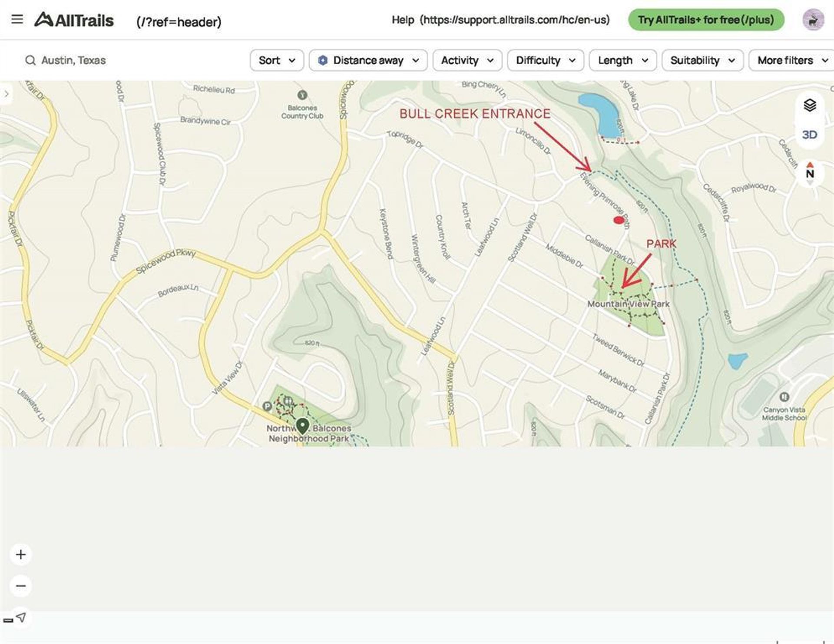Reset map orientation with the north compass

[810, 173]
